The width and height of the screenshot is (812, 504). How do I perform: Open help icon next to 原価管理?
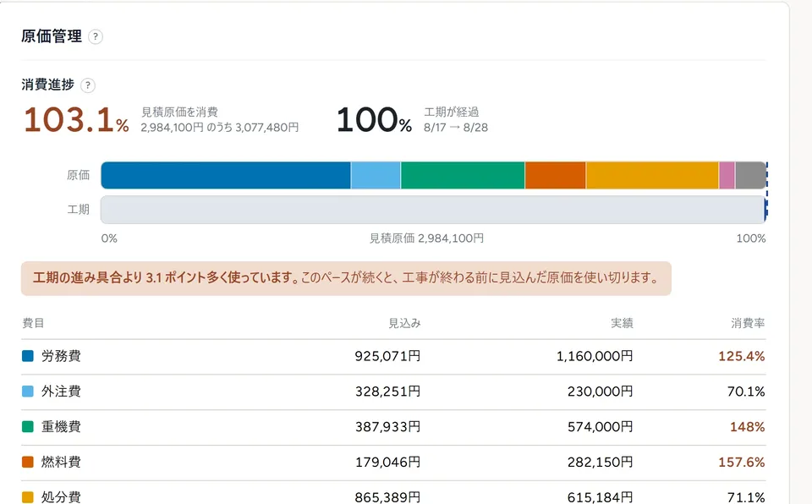coord(96,36)
